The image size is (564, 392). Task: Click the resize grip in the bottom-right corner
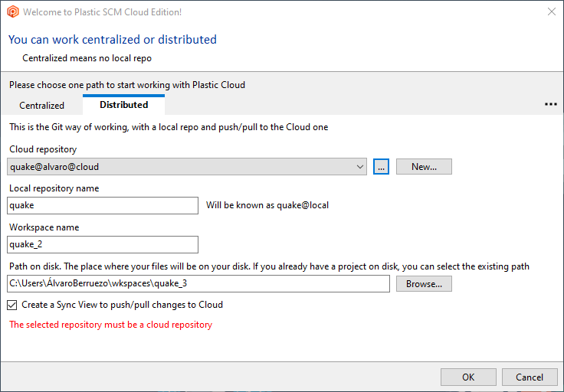click(559, 387)
